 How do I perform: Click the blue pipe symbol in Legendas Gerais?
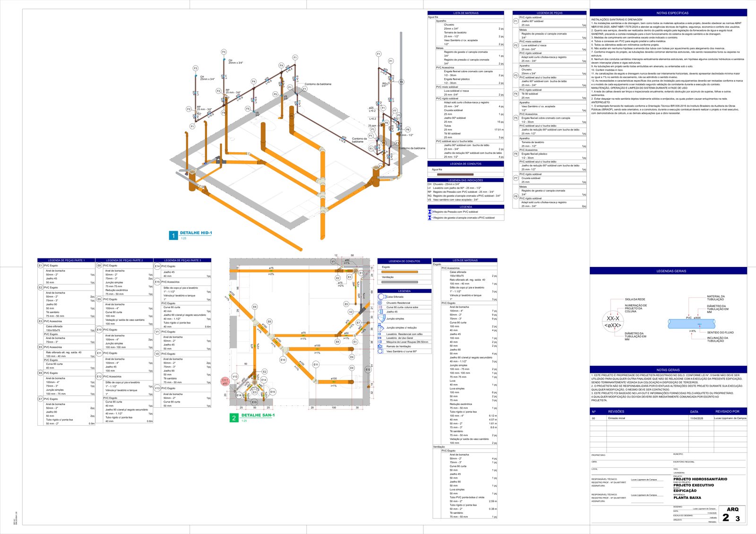[x=691, y=324]
